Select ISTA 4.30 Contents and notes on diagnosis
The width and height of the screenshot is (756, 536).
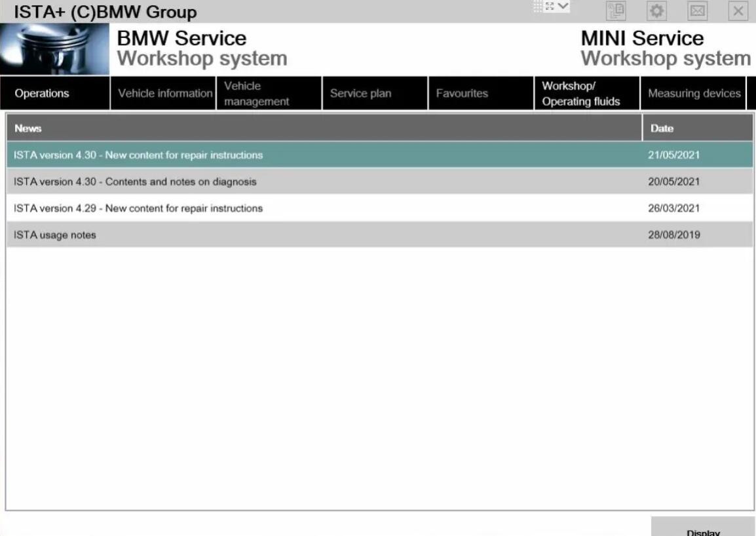379,182
